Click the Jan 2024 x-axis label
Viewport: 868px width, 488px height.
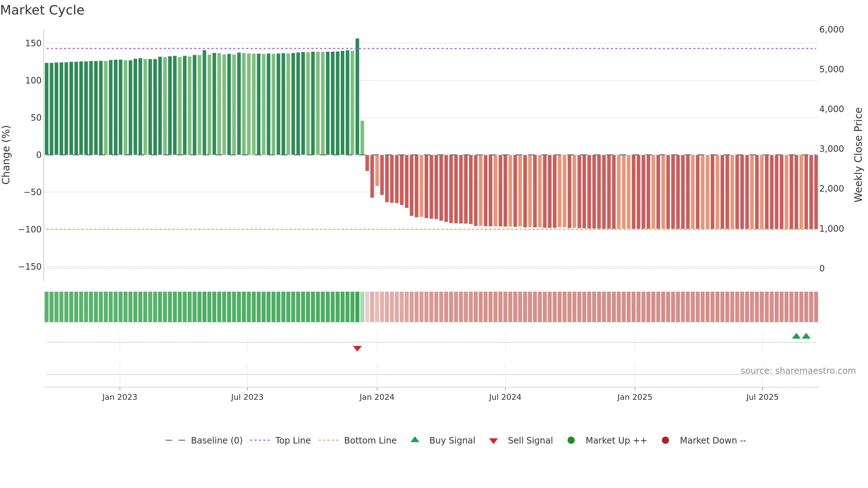pos(377,397)
